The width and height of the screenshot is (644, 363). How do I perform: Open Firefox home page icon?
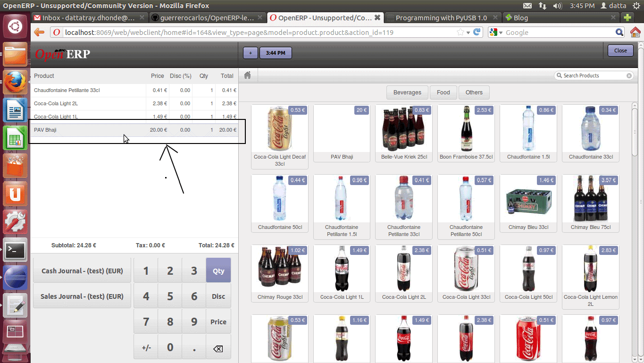[x=636, y=32]
